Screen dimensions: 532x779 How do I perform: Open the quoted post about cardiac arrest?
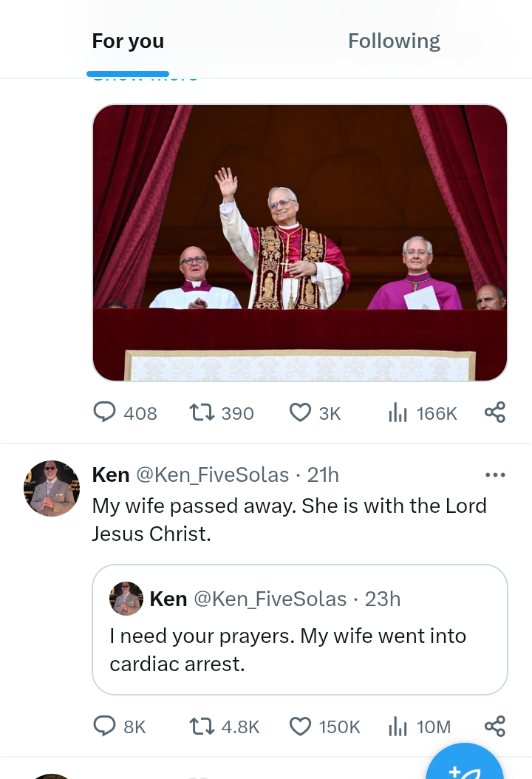(x=299, y=649)
